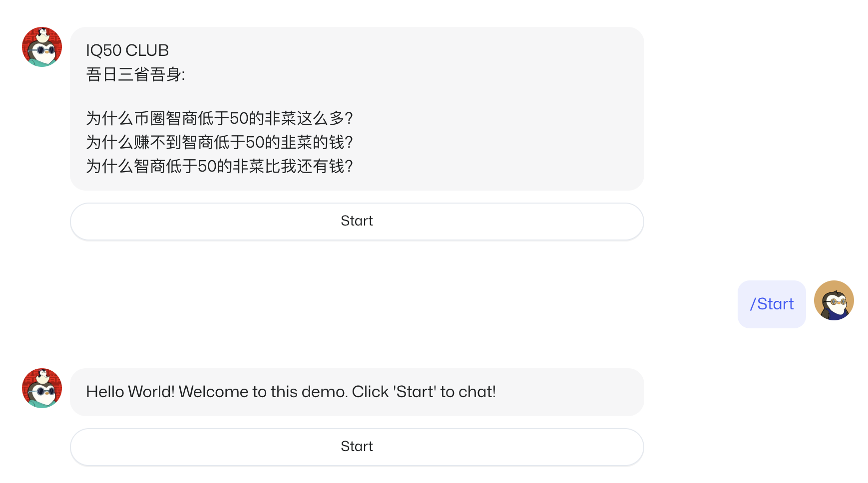
Task: Click the line starting with 为什么赚不到
Action: point(219,142)
